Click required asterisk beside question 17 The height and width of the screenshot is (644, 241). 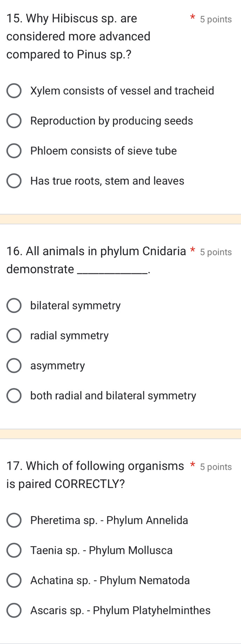pos(192,465)
